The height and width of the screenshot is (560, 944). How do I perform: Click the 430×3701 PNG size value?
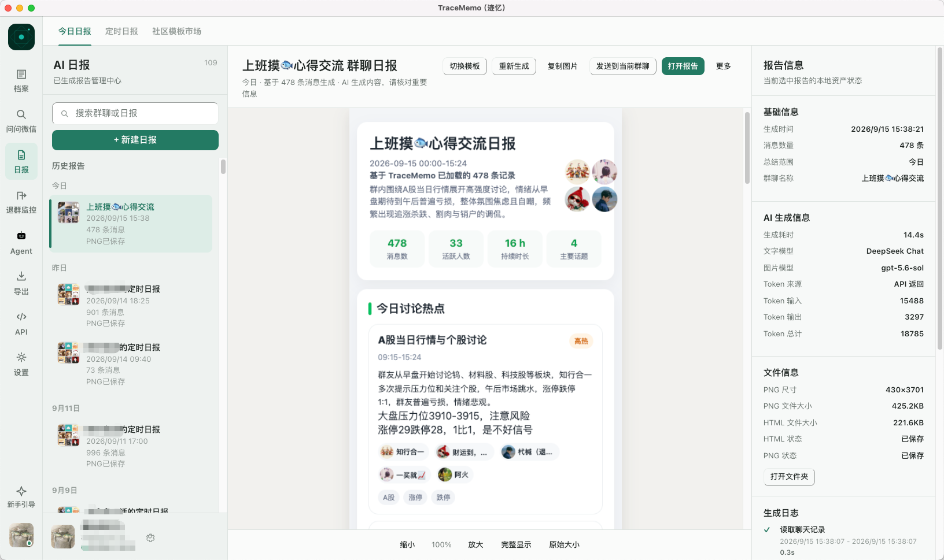pyautogui.click(x=905, y=390)
